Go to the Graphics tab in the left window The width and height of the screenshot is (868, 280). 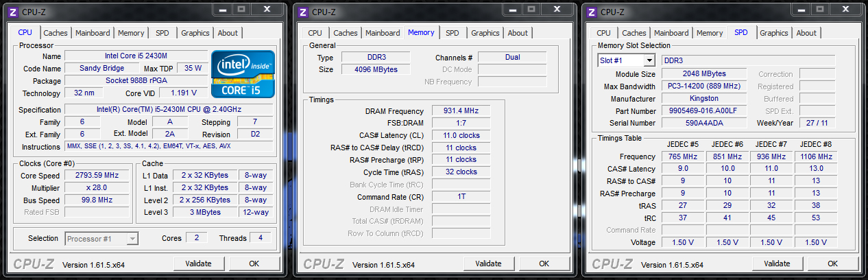(x=195, y=33)
